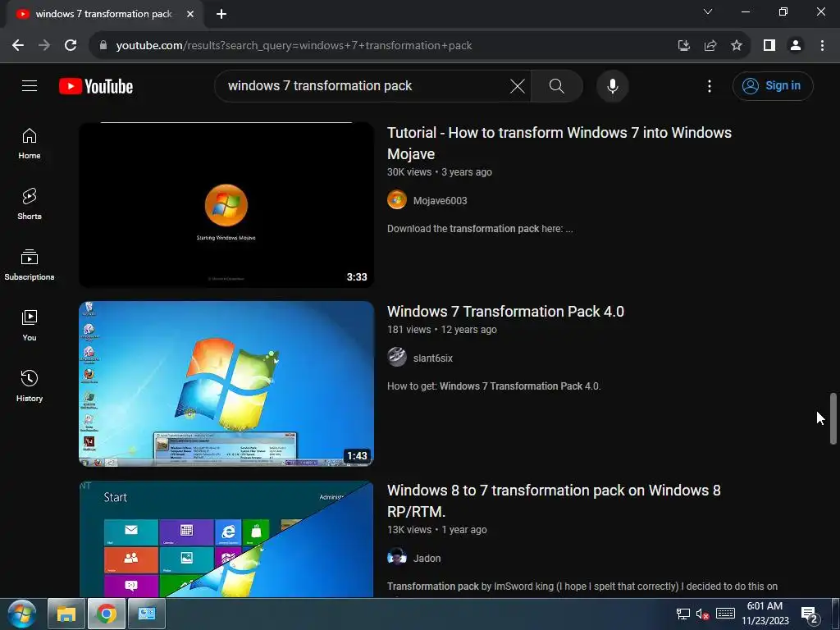Open the Windows Start orb

coord(22,614)
